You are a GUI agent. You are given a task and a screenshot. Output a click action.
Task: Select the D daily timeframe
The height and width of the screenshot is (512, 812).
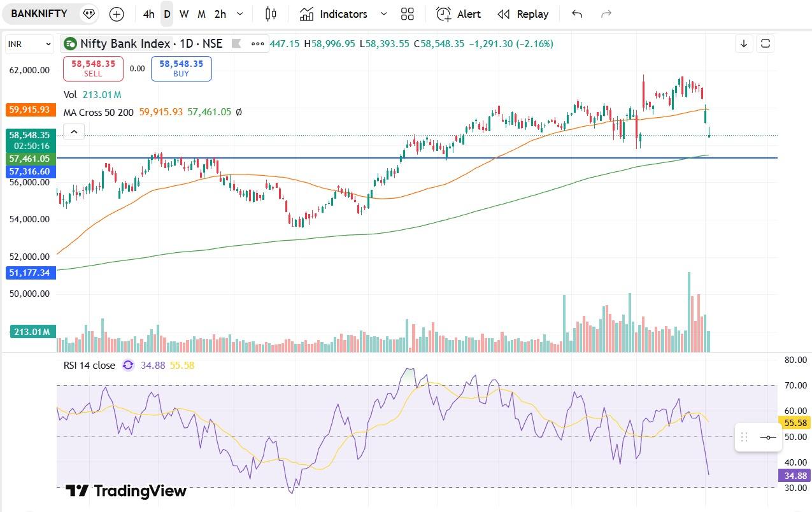tap(166, 14)
